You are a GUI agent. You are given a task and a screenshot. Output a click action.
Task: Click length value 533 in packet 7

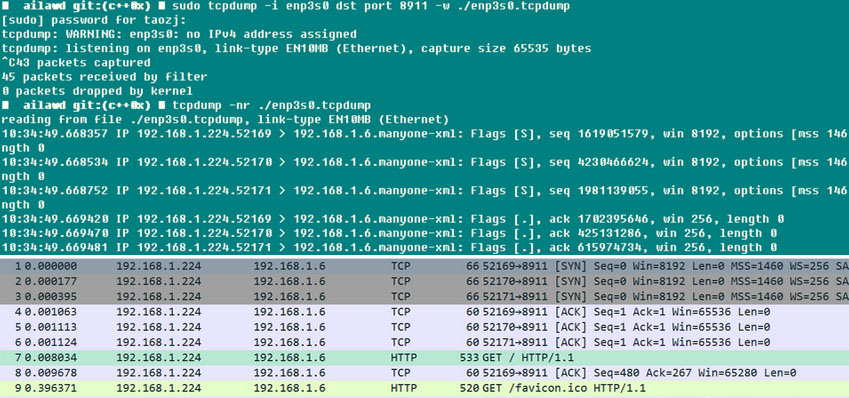coord(469,357)
